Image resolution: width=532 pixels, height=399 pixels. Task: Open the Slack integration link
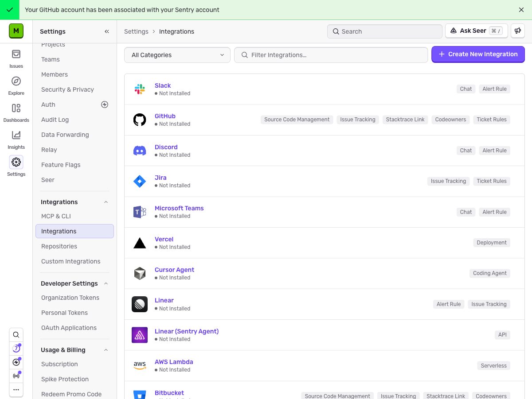tap(163, 85)
